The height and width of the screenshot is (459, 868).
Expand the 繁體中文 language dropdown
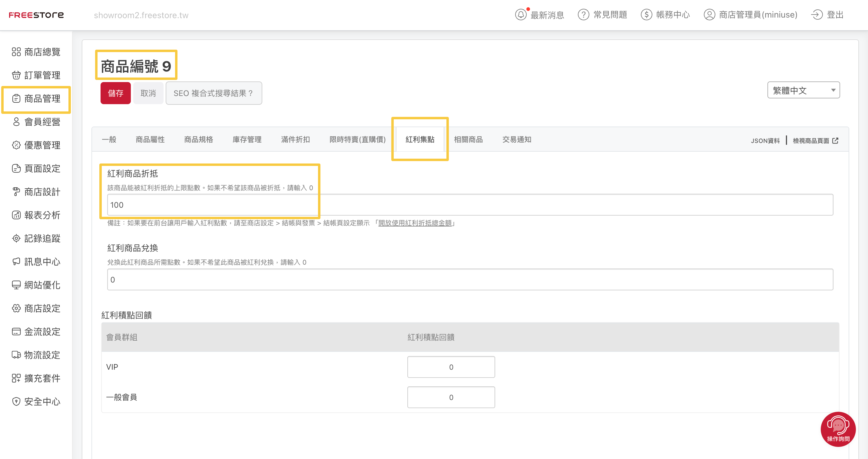click(803, 90)
